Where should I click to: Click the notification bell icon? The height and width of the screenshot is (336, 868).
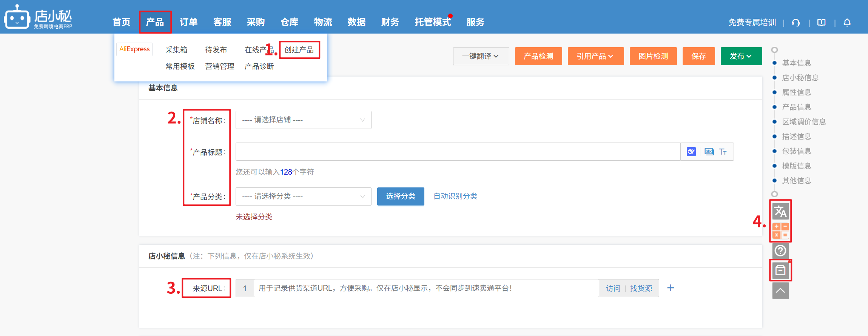pyautogui.click(x=847, y=23)
